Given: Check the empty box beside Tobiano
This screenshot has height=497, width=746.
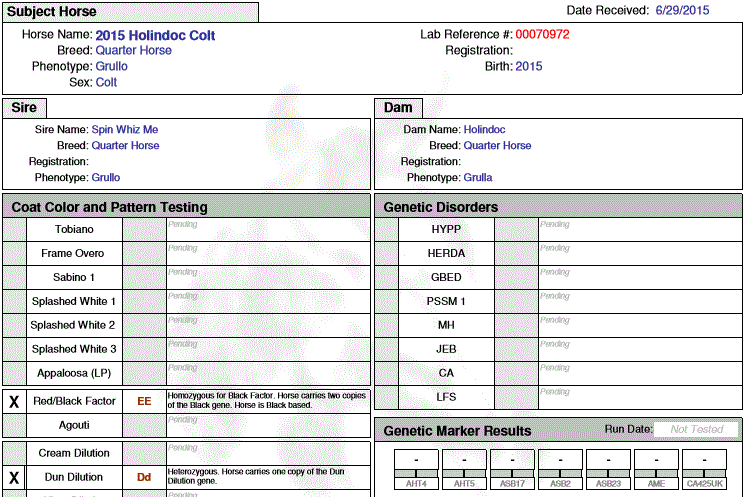Looking at the screenshot, I should tap(14, 230).
